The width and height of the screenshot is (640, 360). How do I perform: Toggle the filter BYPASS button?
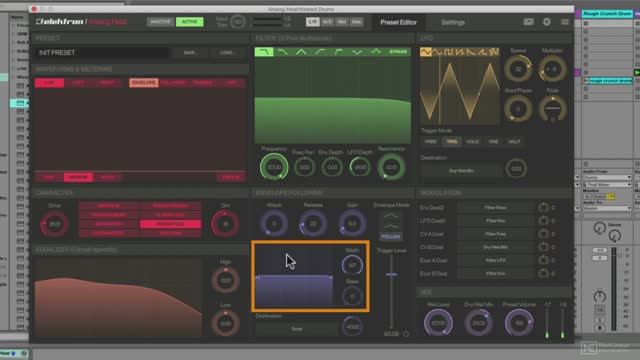[398, 52]
